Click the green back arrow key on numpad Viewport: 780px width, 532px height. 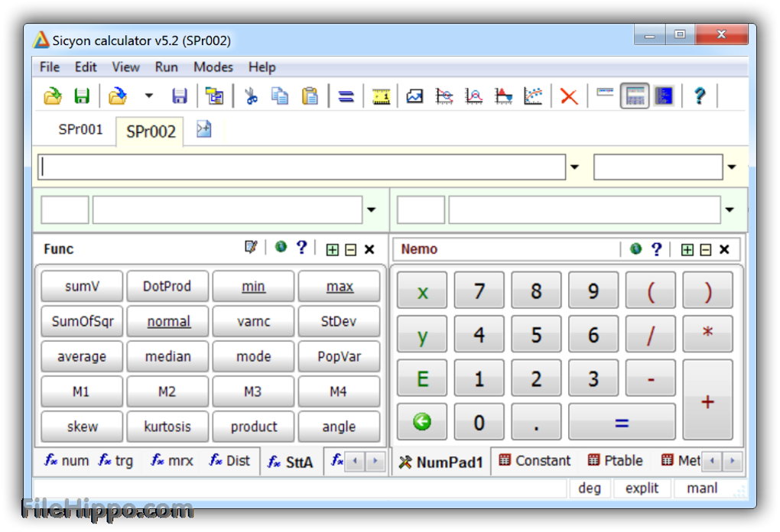coord(421,421)
